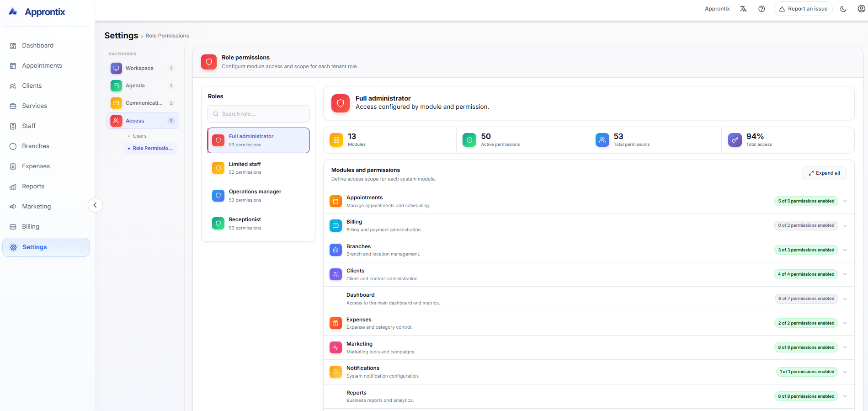868x411 pixels.
Task: Click the Expenses module gift icon
Action: point(335,323)
